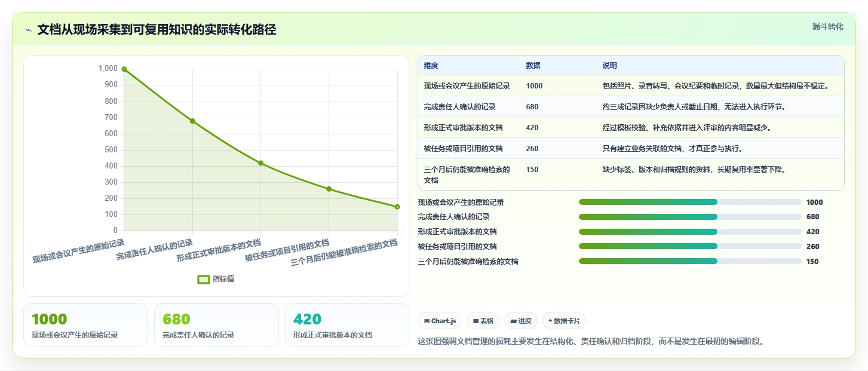Click the 漏斗转化 label in header

point(828,26)
